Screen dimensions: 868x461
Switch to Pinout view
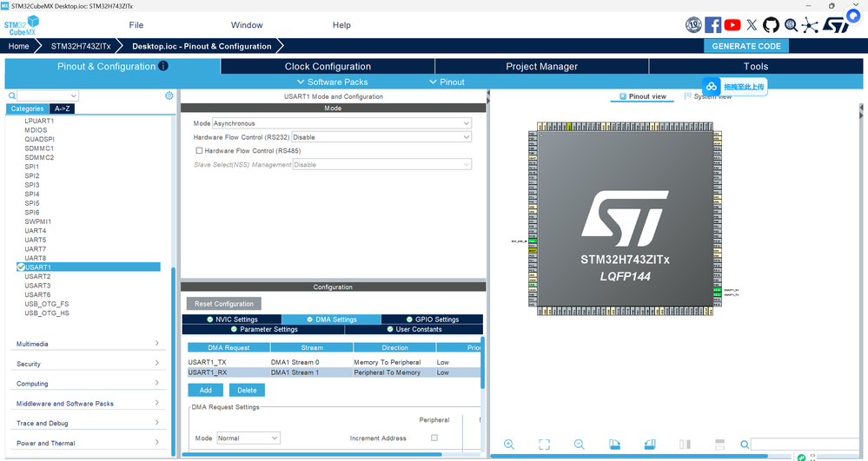642,96
